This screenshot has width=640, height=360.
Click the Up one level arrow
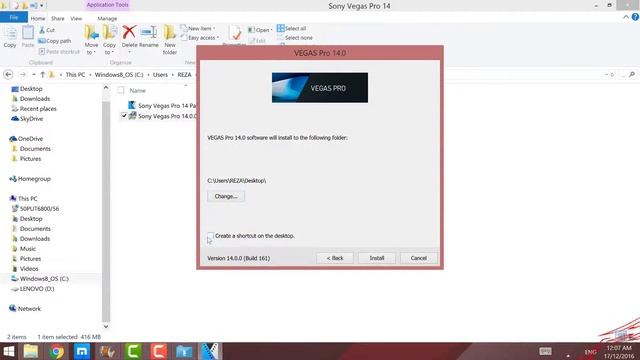point(42,75)
